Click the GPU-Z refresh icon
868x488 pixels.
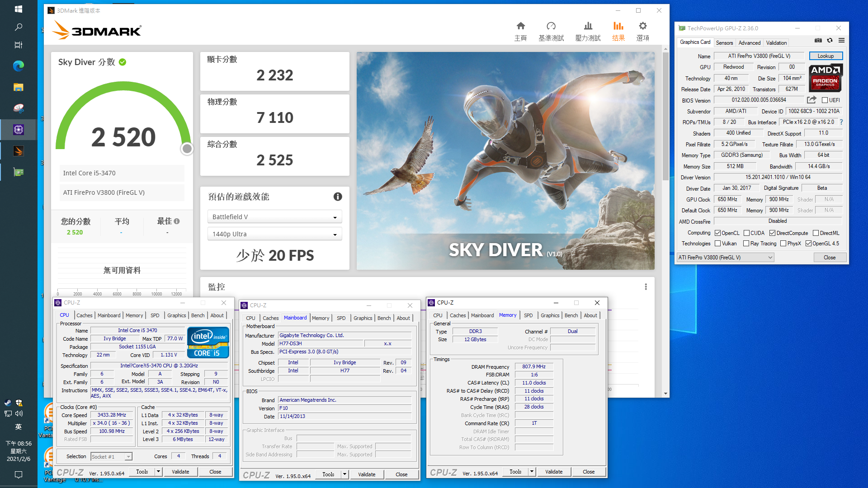pyautogui.click(x=830, y=40)
